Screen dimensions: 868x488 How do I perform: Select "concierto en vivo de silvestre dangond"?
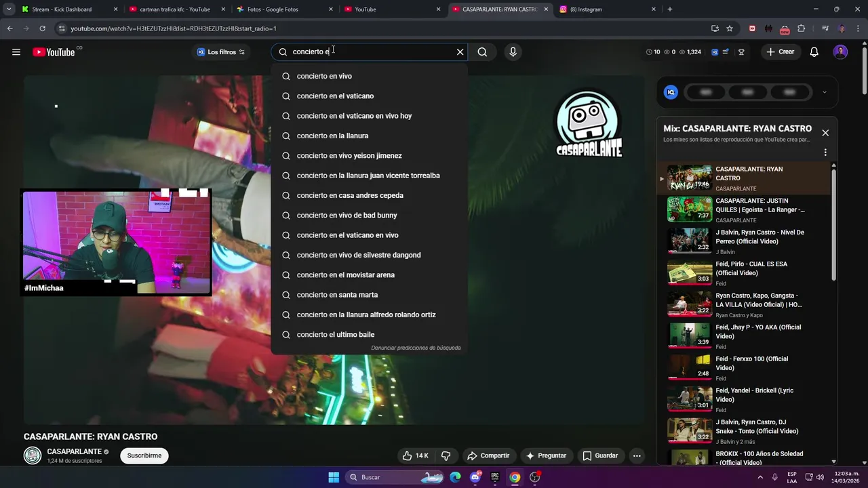pos(369,255)
